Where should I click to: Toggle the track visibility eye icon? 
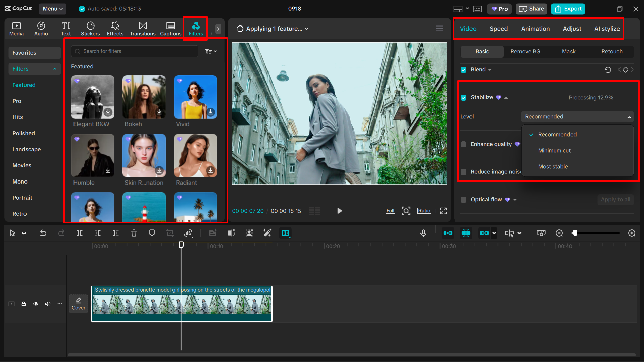point(36,304)
